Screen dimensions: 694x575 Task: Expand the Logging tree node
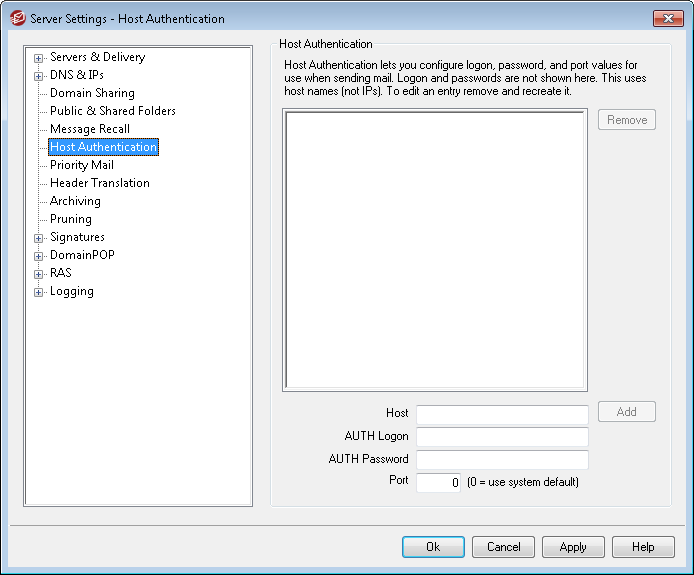click(x=39, y=292)
